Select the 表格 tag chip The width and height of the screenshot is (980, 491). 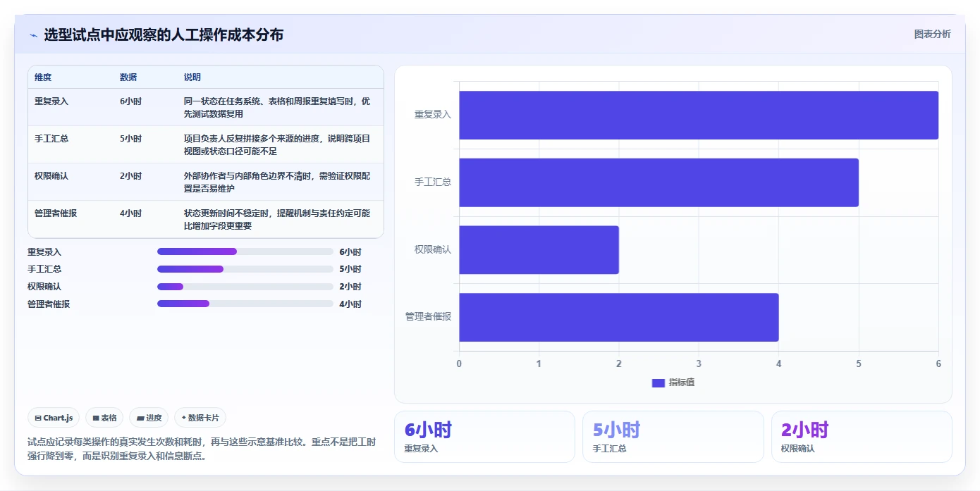tap(104, 418)
